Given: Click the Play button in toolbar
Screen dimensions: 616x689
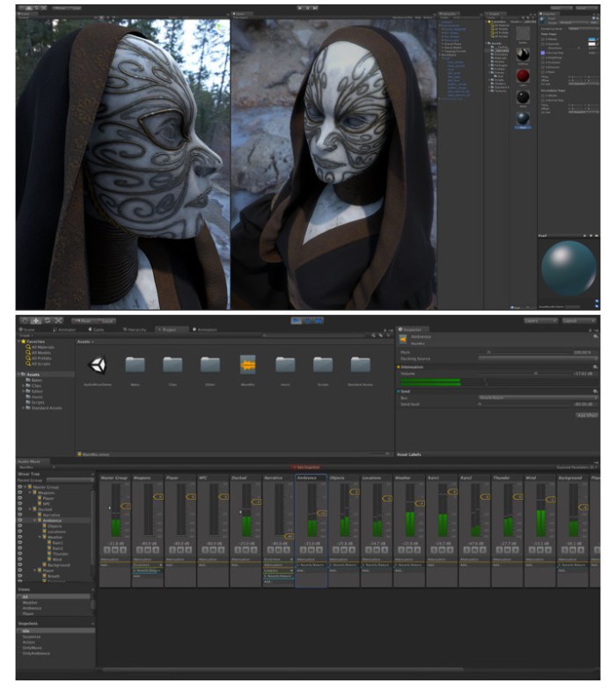Looking at the screenshot, I should [297, 320].
